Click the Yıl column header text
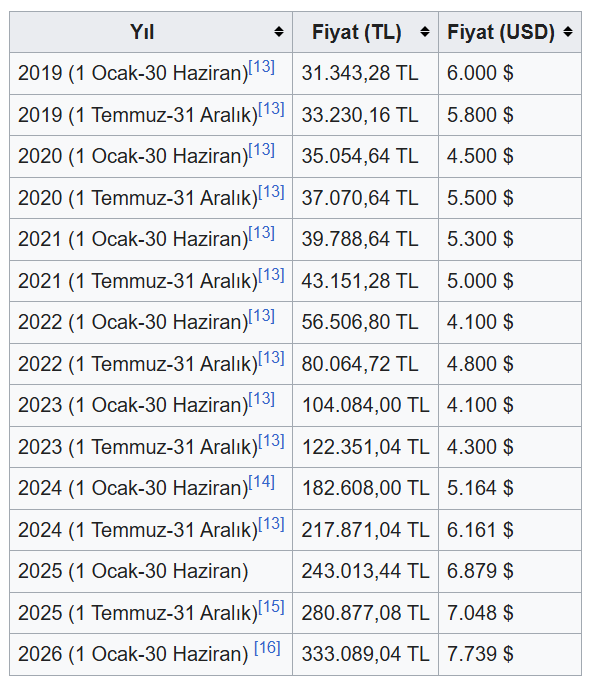This screenshot has height=688, width=591. click(142, 32)
